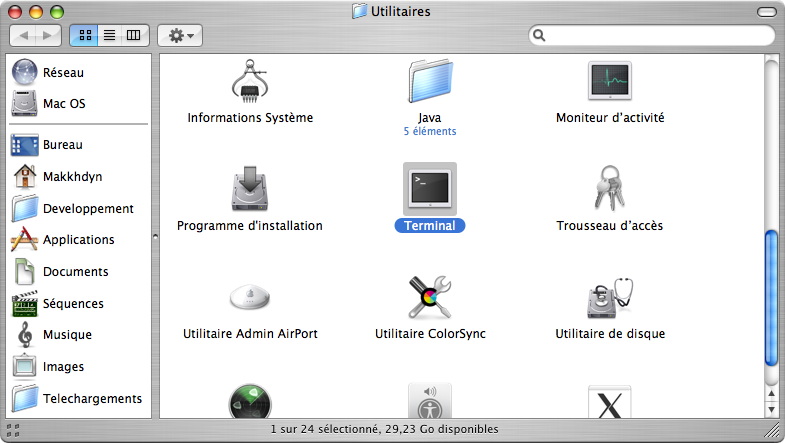Select the Utilitaire Admin AirPort icon
785x443 pixels.
pyautogui.click(x=250, y=297)
